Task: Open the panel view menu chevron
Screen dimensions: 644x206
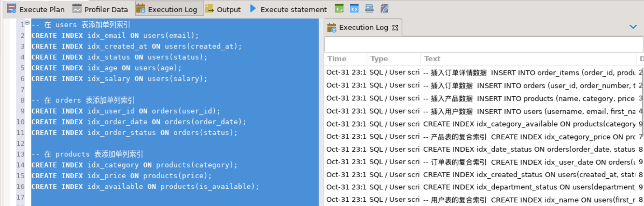Action: pos(633,27)
